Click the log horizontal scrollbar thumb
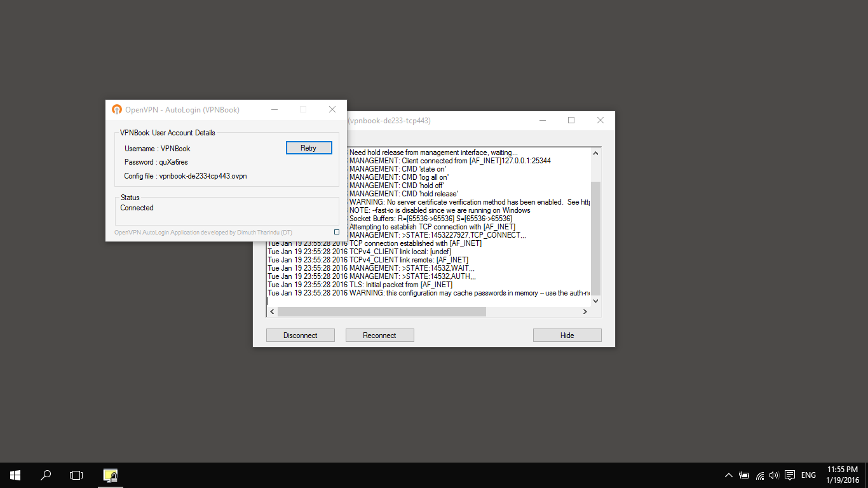Viewport: 868px width, 488px height. (381, 312)
